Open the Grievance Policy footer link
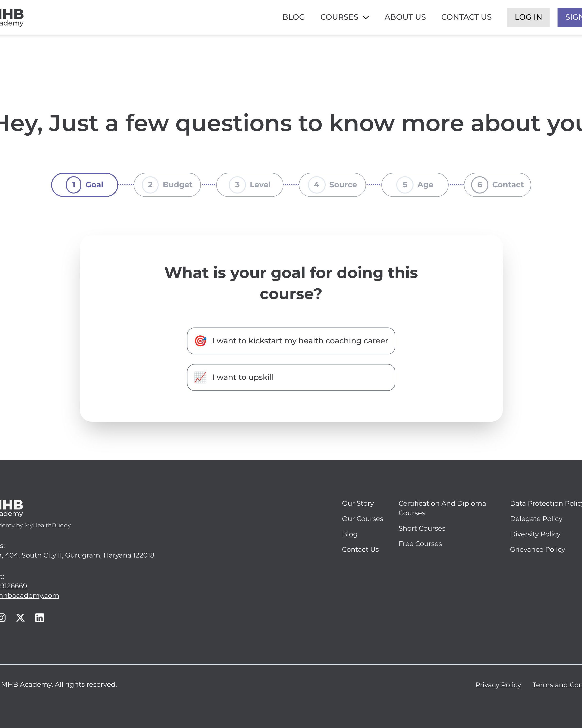 (537, 549)
